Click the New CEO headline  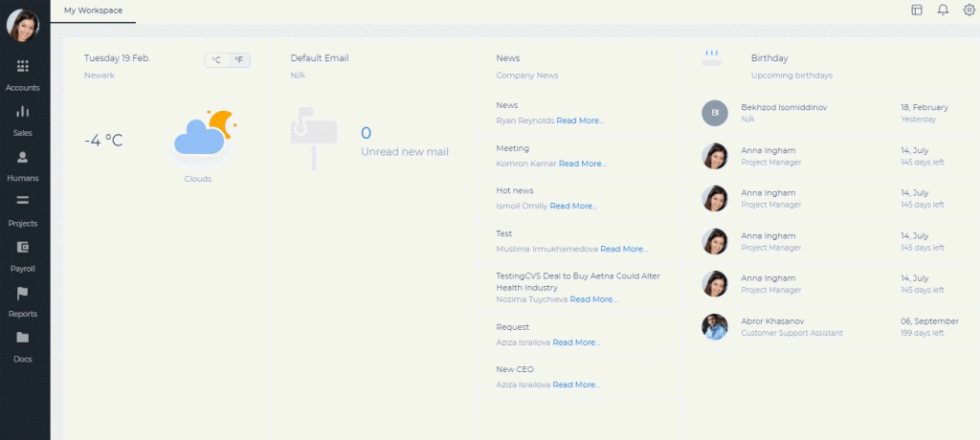click(x=515, y=369)
